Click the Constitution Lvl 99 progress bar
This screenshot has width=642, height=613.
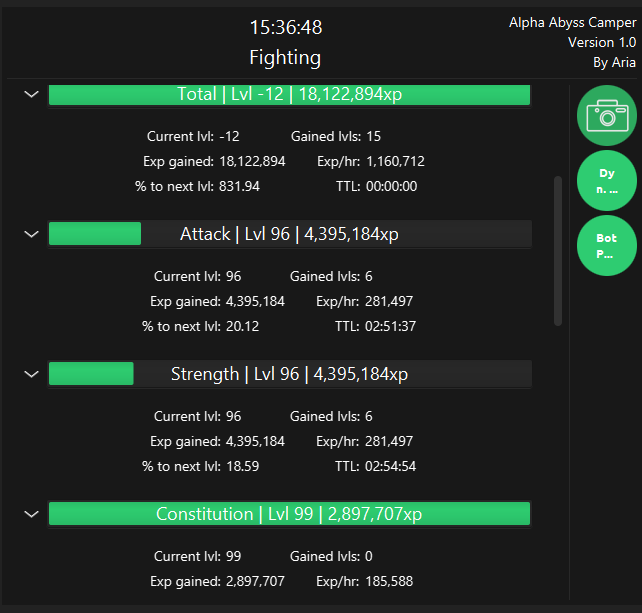(289, 514)
